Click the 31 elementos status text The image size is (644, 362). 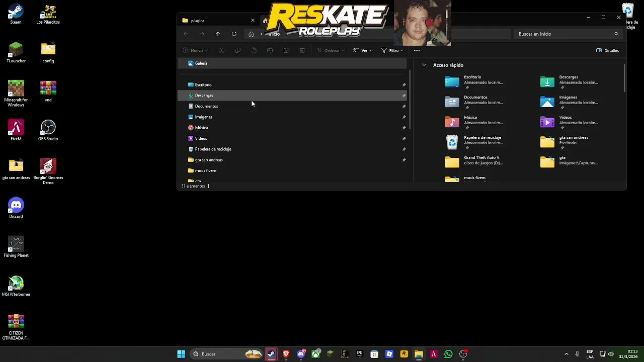[193, 186]
